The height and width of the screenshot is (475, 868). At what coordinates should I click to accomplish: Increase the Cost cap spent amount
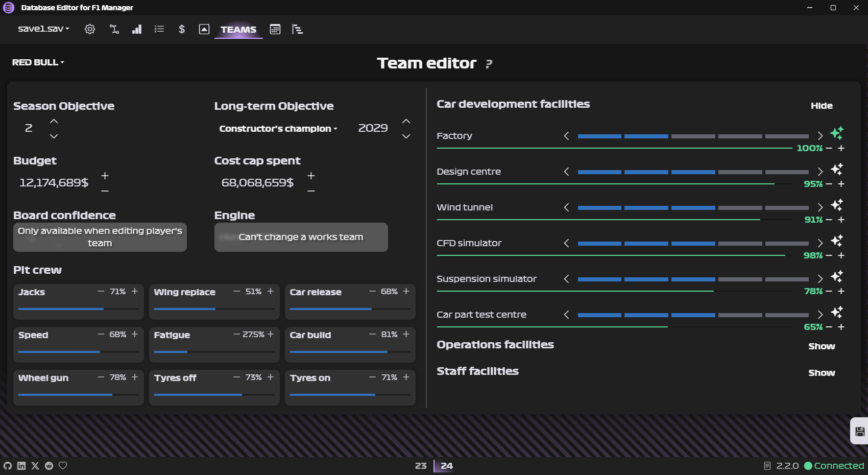pyautogui.click(x=311, y=176)
